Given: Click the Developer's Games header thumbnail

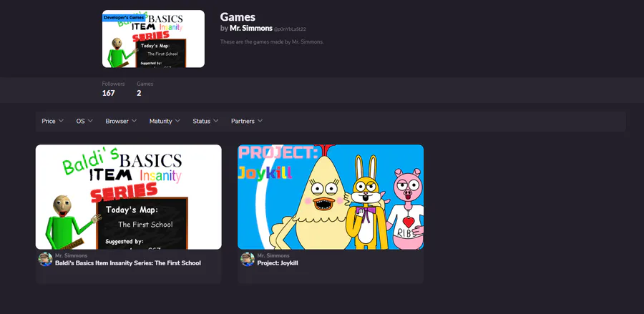Looking at the screenshot, I should click(153, 39).
